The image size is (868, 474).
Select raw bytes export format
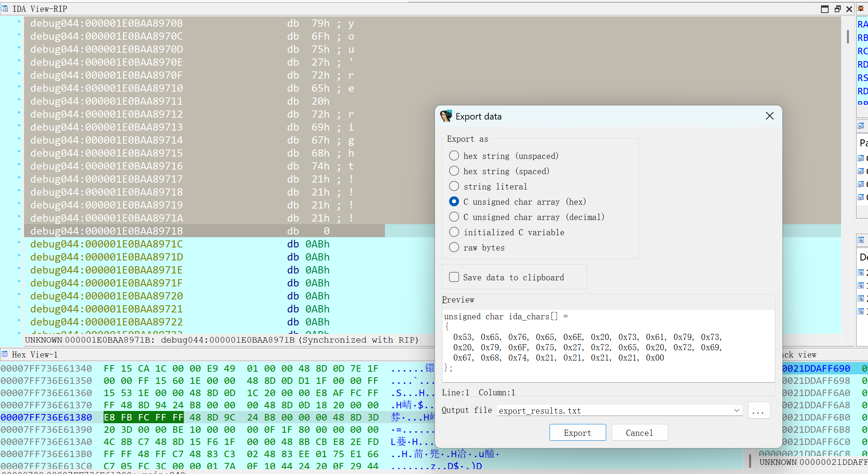tap(454, 247)
